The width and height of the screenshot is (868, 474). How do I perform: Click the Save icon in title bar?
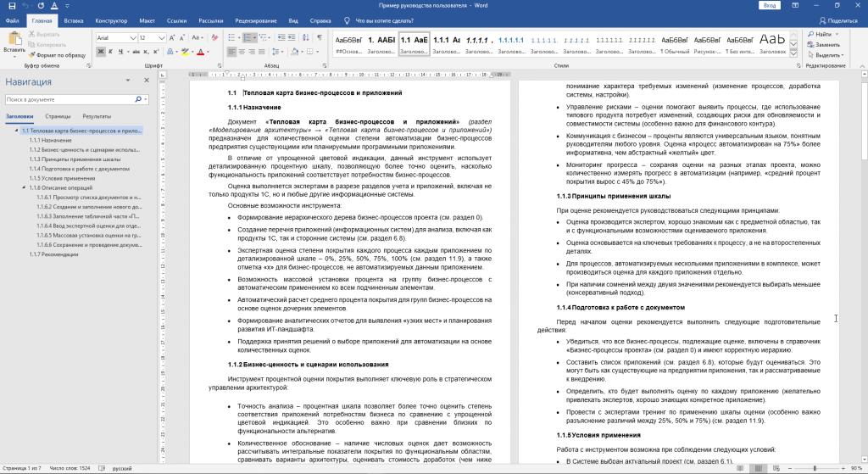click(x=12, y=6)
